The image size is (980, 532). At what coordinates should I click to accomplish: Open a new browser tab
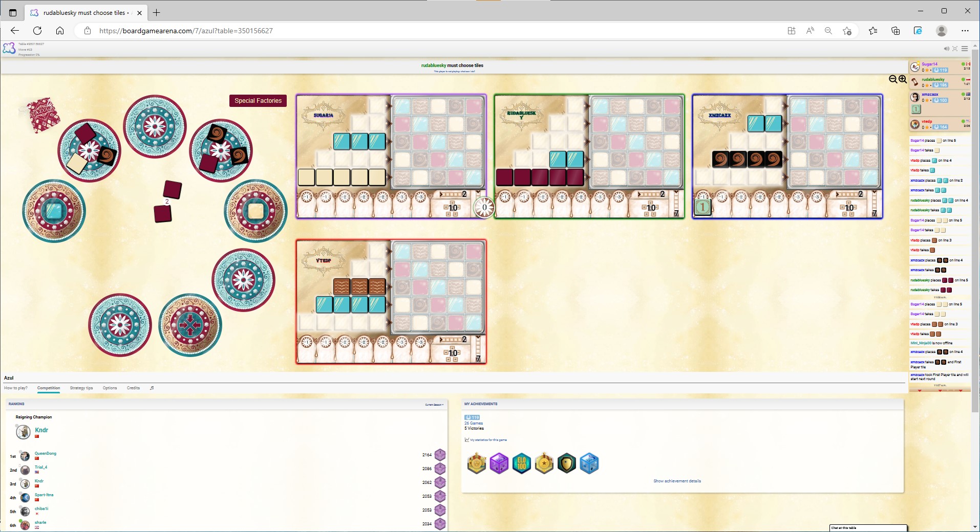coord(157,12)
